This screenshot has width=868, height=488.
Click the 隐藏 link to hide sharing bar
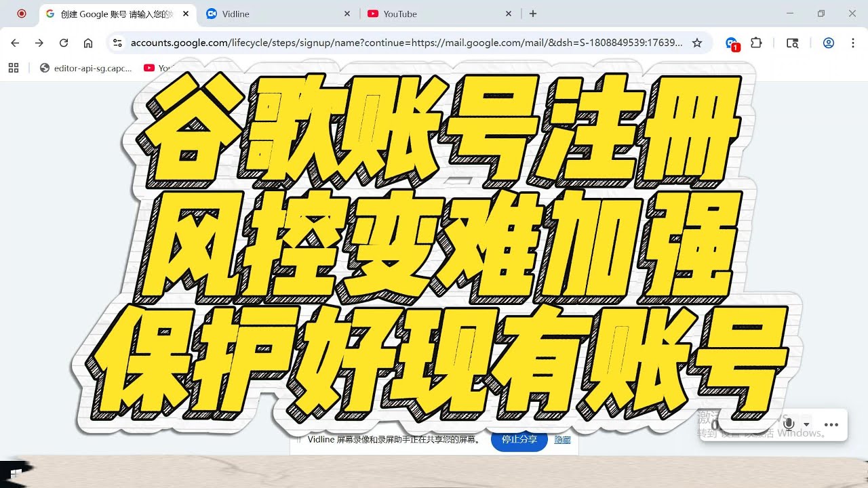[x=562, y=440]
